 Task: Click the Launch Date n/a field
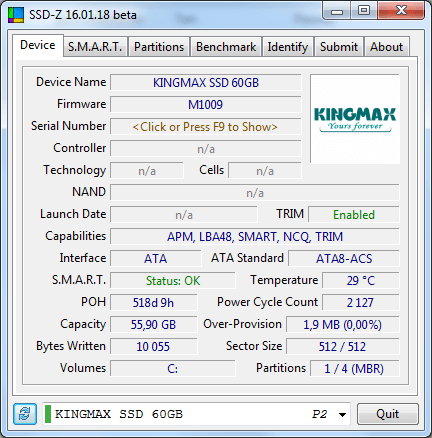184,215
